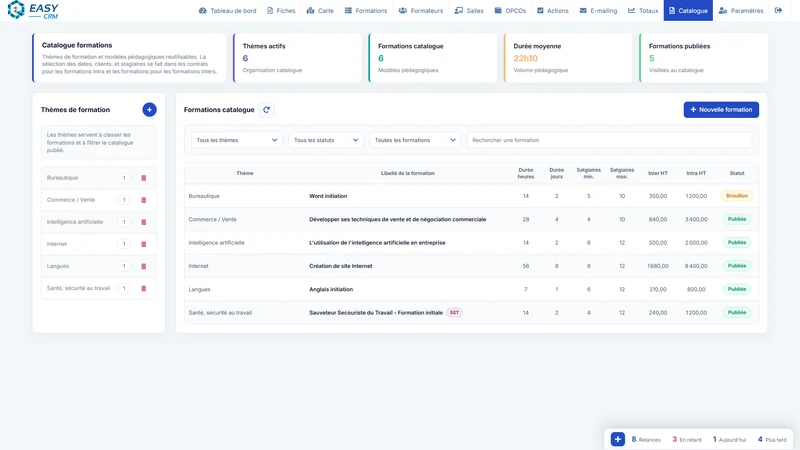Show the 8 Relances reminders
Viewport: 800px width, 450px height.
[645, 439]
